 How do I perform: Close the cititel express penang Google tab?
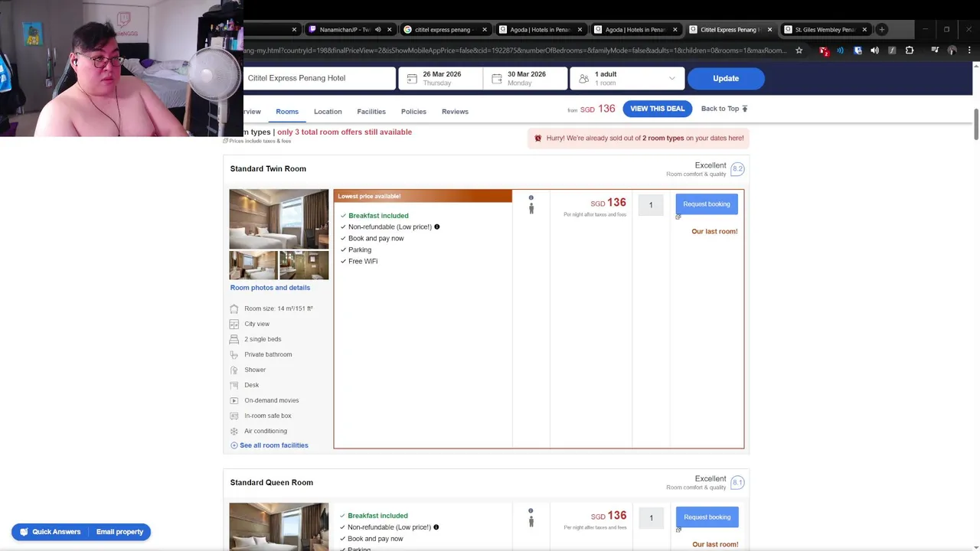(x=485, y=30)
